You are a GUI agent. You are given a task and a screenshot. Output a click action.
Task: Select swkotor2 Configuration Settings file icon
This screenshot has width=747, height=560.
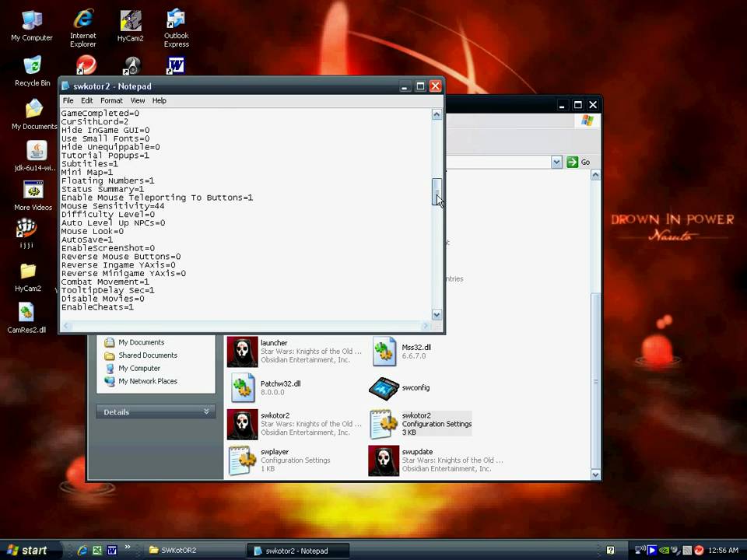tap(384, 424)
